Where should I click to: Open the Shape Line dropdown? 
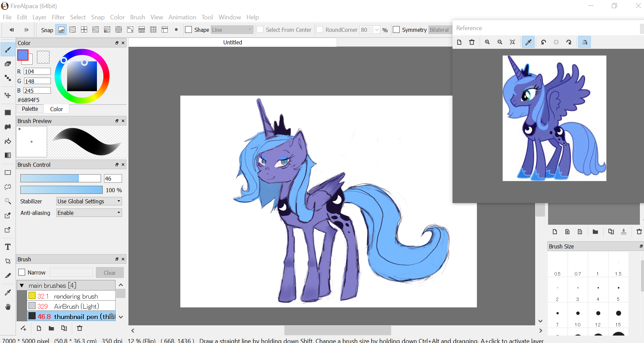[232, 30]
